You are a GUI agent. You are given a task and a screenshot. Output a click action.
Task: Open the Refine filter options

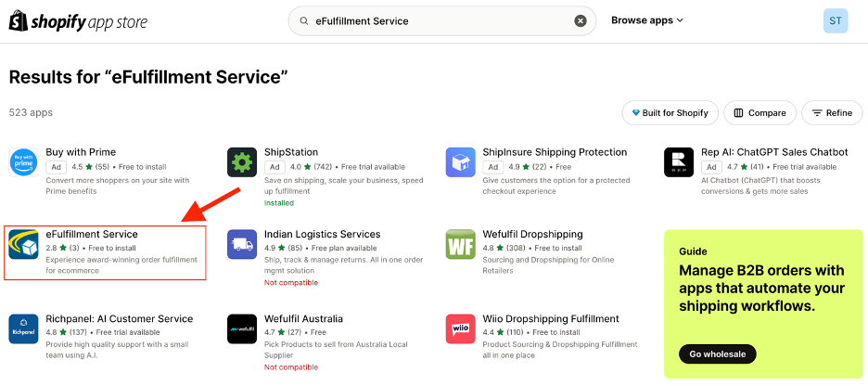[832, 113]
